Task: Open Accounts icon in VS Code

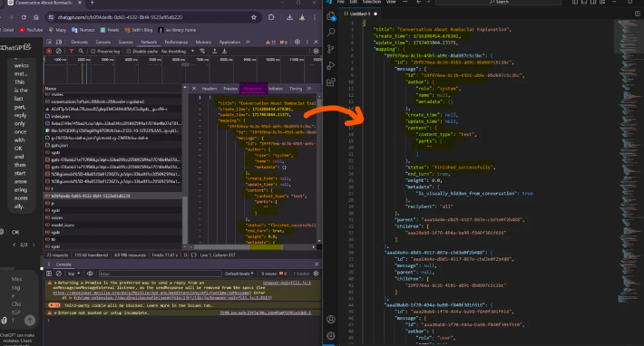Action: (x=331, y=320)
